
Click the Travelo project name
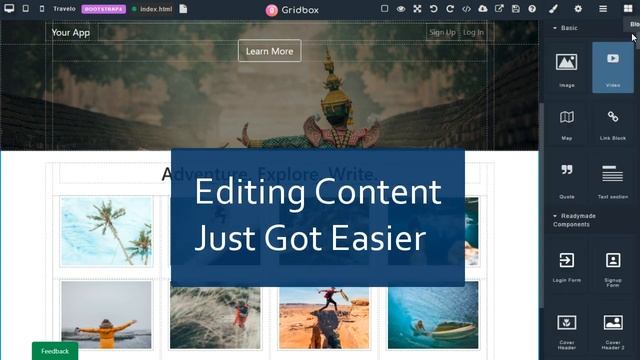coord(64,9)
